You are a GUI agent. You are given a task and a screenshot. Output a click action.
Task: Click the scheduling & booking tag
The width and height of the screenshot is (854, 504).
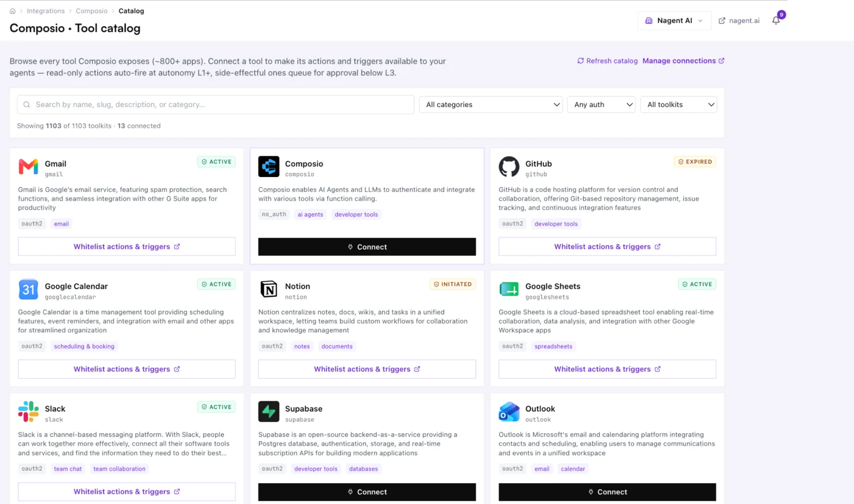click(84, 347)
